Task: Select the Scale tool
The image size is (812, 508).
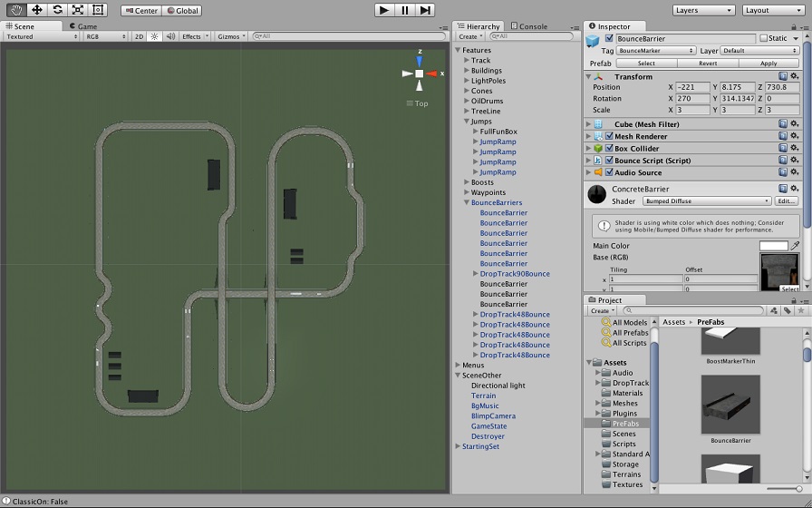Action: pos(77,10)
